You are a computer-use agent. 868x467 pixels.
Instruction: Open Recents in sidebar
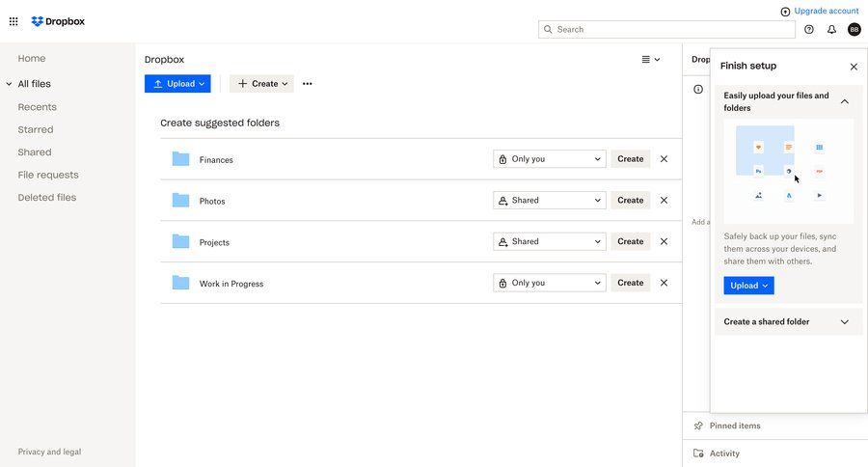[37, 107]
